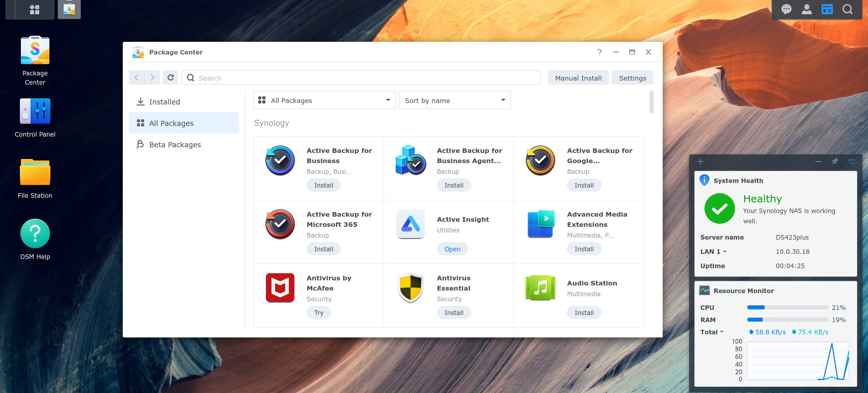Expand the Total network selector
This screenshot has width=868, height=393.
tap(712, 332)
